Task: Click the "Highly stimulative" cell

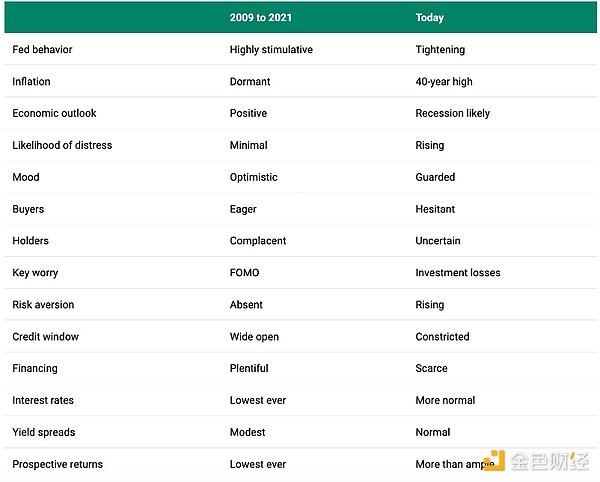Action: click(271, 49)
